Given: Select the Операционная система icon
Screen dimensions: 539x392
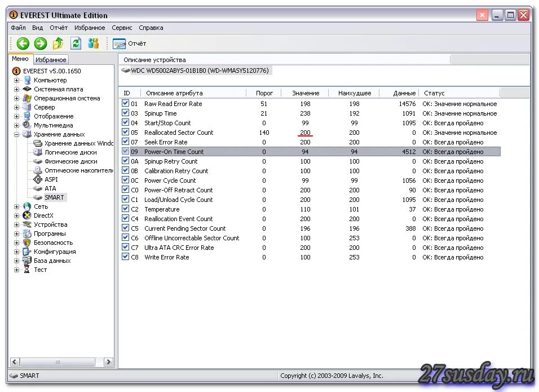Looking at the screenshot, I should [x=27, y=98].
